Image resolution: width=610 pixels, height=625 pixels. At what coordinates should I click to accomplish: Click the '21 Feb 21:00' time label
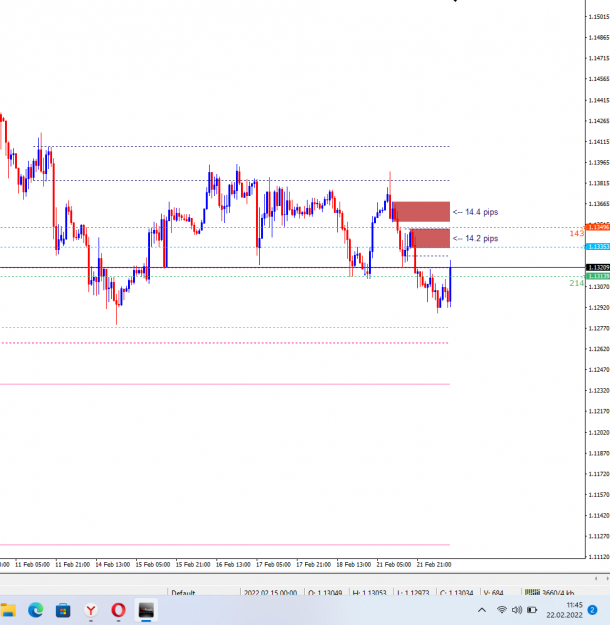click(434, 564)
